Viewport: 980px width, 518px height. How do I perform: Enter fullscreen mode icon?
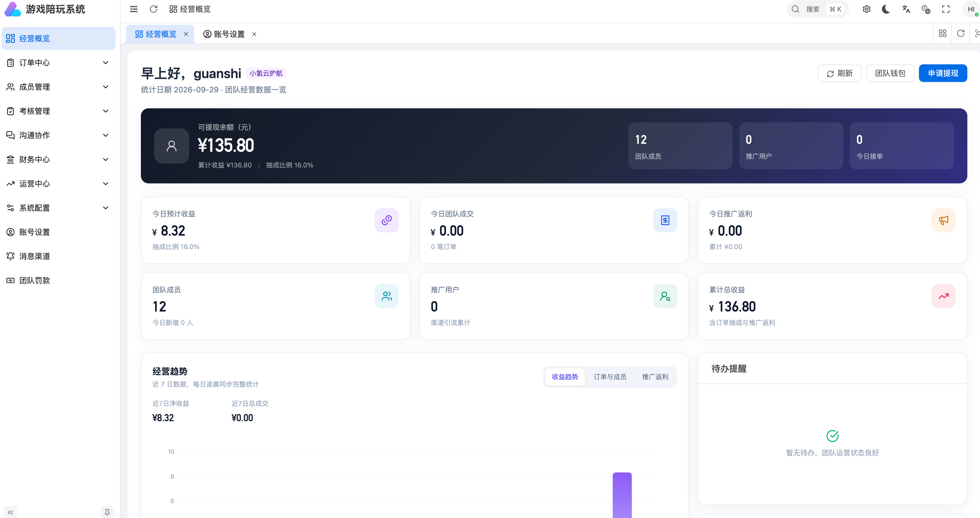946,9
